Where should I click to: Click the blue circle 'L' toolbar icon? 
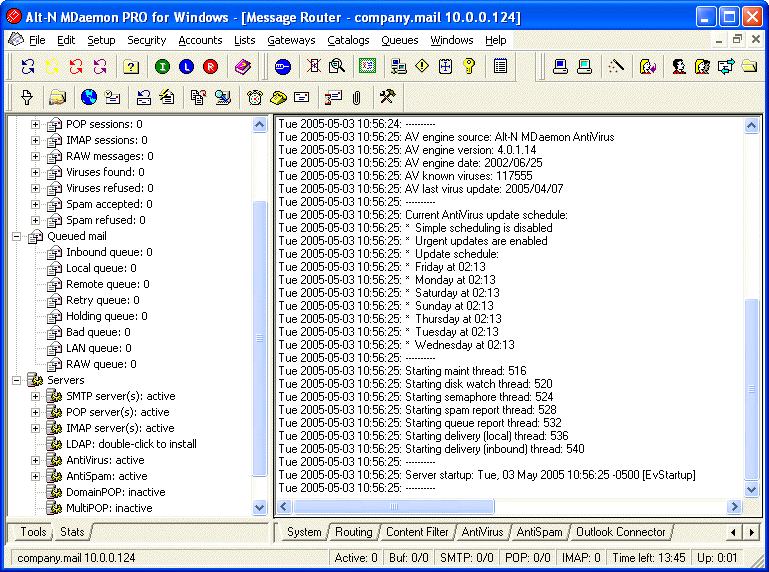[186, 67]
